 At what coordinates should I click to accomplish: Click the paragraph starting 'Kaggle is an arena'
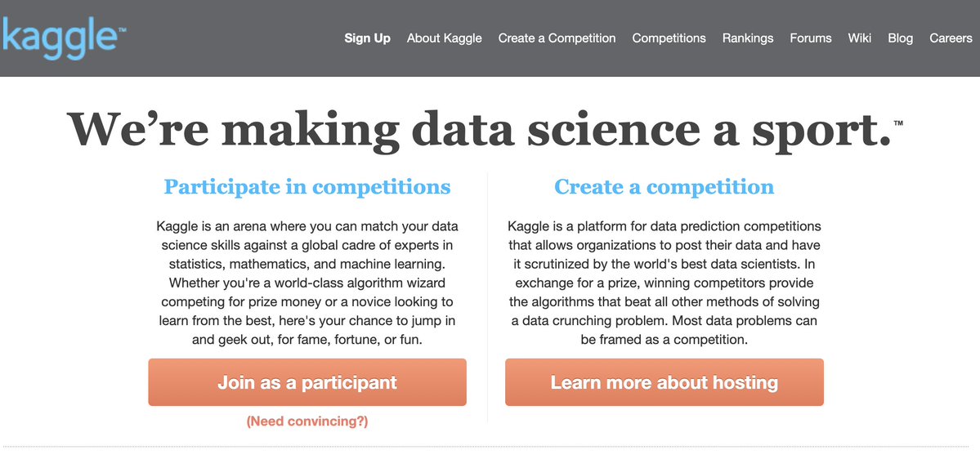pyautogui.click(x=307, y=282)
